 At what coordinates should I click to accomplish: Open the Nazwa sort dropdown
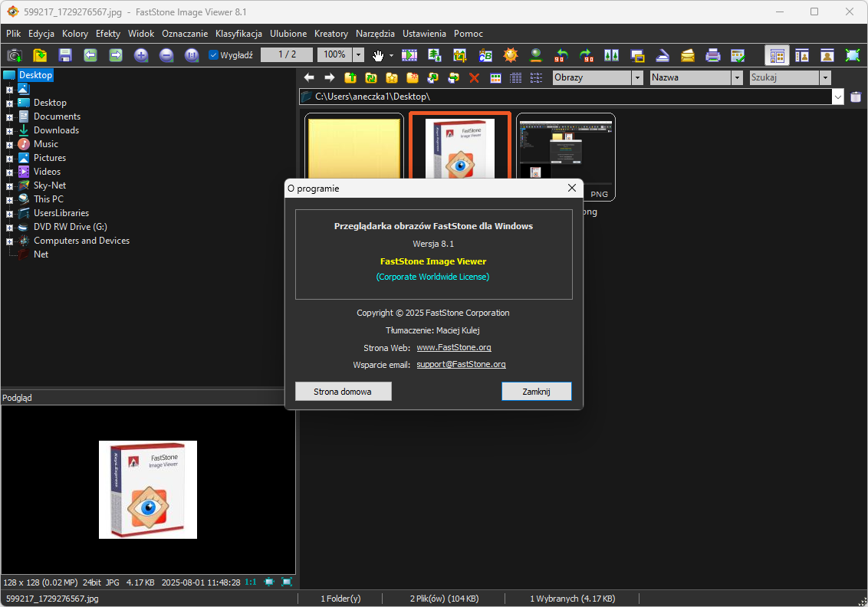pyautogui.click(x=737, y=77)
